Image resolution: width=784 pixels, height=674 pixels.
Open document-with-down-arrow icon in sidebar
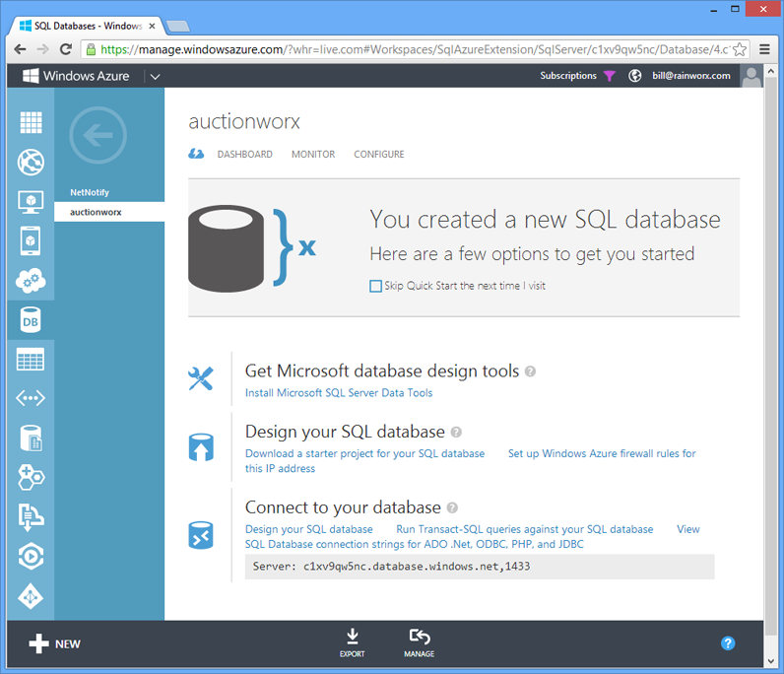pyautogui.click(x=31, y=517)
